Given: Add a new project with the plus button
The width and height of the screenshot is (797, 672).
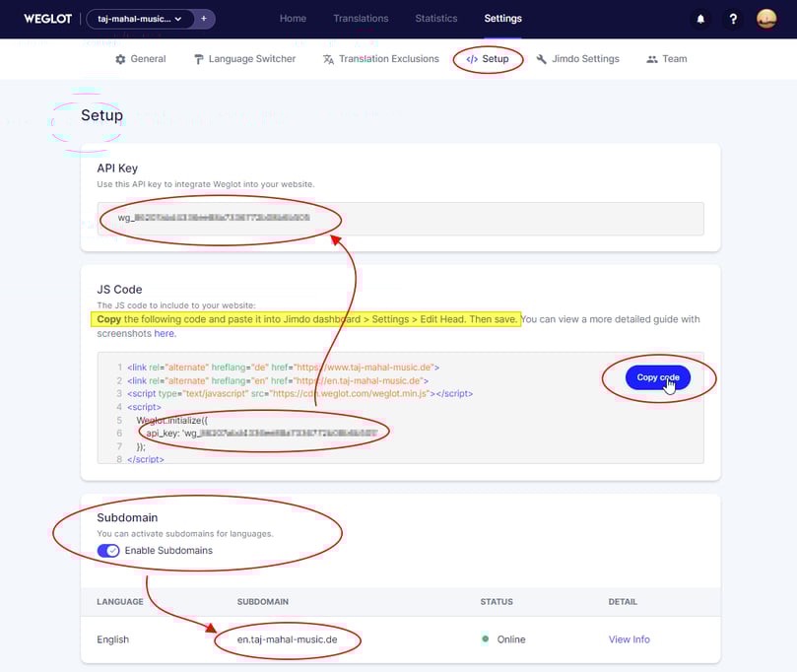Looking at the screenshot, I should (204, 19).
